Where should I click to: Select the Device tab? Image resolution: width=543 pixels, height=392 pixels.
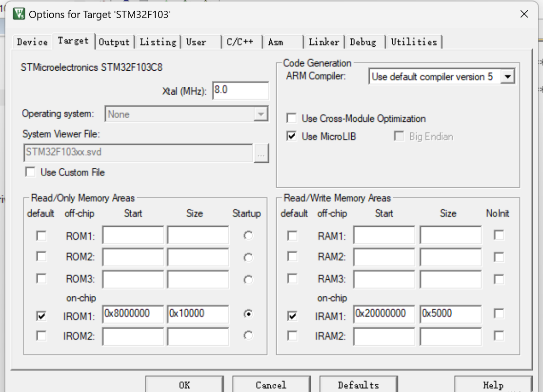[31, 41]
